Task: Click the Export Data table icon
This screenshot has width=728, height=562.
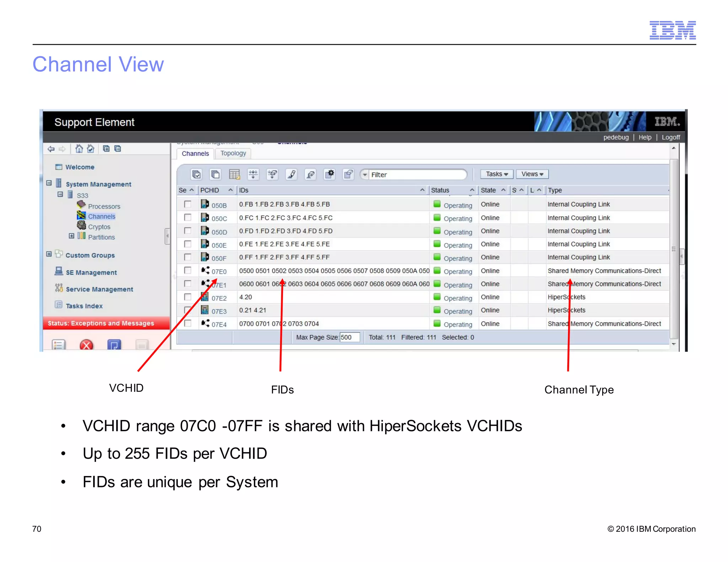Action: (234, 174)
